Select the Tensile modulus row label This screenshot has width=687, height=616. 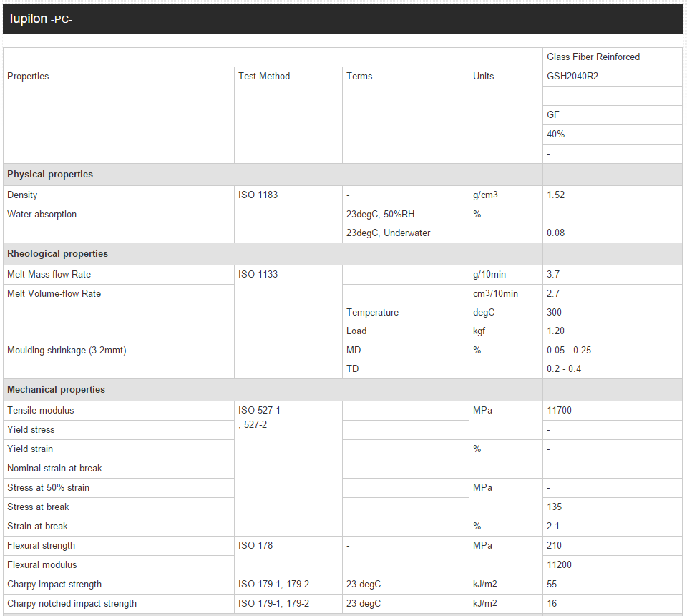coord(40,411)
